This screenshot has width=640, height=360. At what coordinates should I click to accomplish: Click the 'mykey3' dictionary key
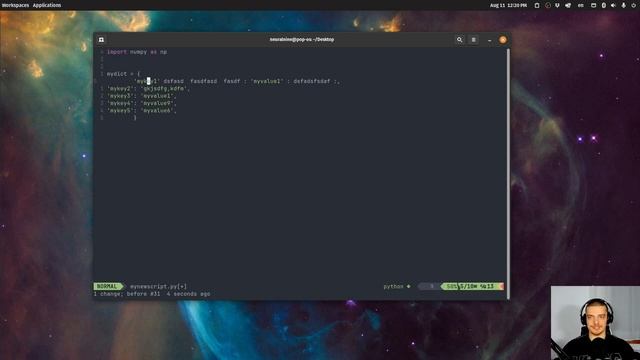coord(120,96)
